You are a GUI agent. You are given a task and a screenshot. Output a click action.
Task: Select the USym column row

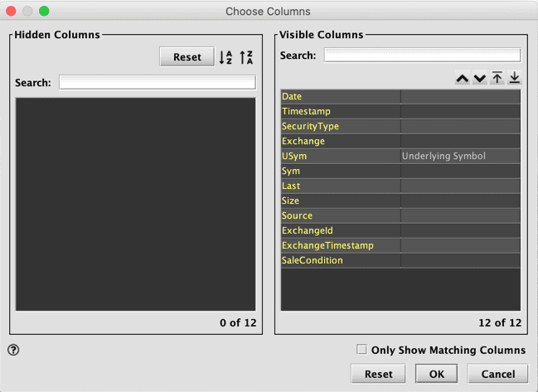[x=340, y=157]
